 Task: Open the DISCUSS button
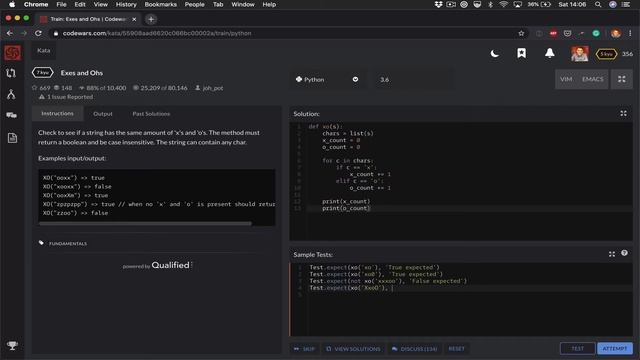coord(414,349)
